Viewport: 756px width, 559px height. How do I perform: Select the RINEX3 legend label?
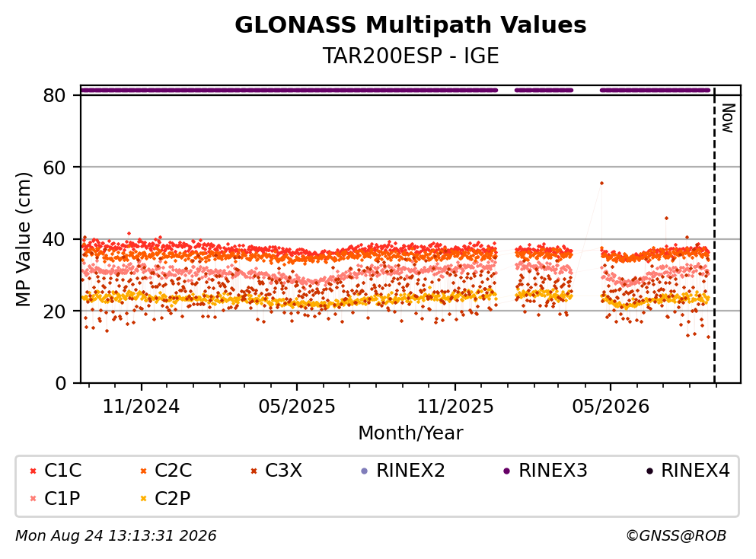click(553, 470)
